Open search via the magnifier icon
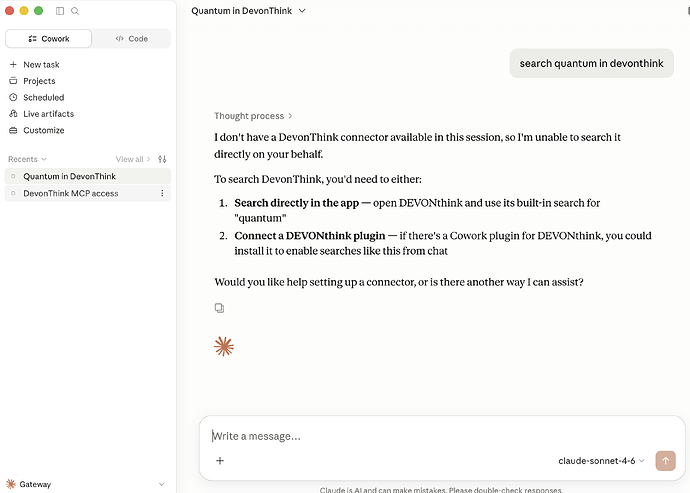The image size is (690, 493). point(75,11)
